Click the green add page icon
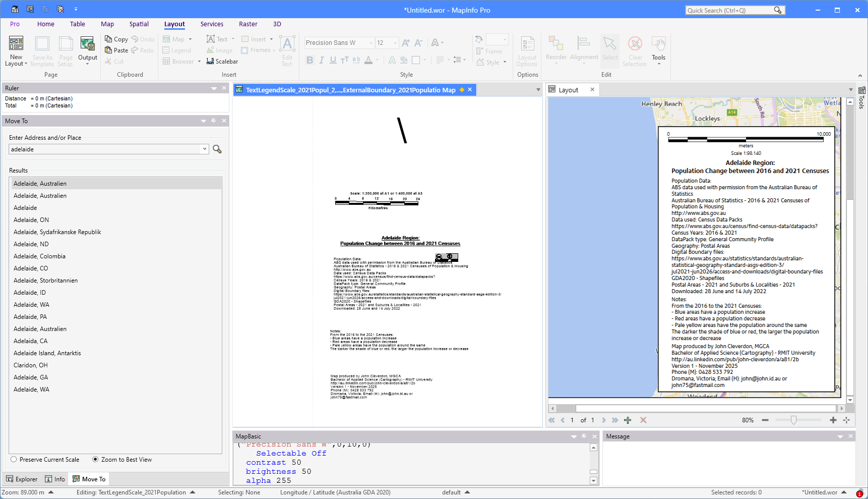Viewport: 868px width, 499px height. [628, 420]
